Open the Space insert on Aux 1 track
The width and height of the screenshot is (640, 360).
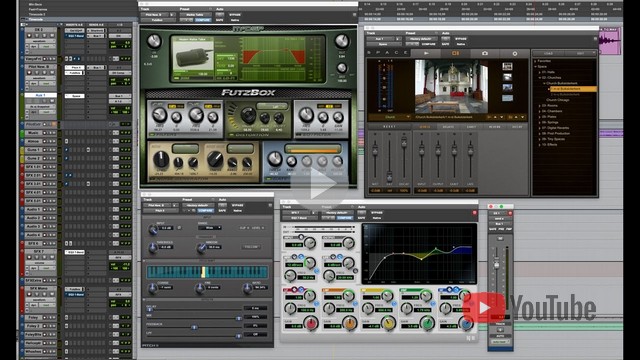tap(75, 96)
